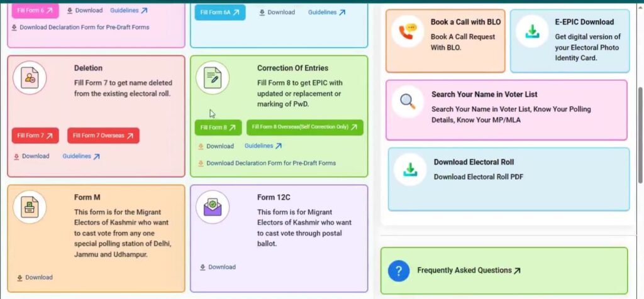Click the Book a Call phone icon
The image size is (644, 299).
click(x=408, y=31)
